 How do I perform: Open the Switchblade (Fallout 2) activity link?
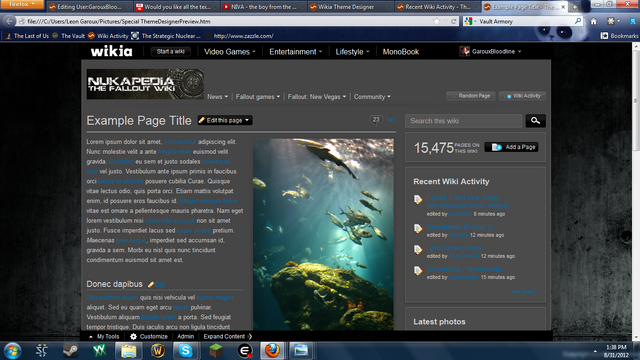[460, 227]
